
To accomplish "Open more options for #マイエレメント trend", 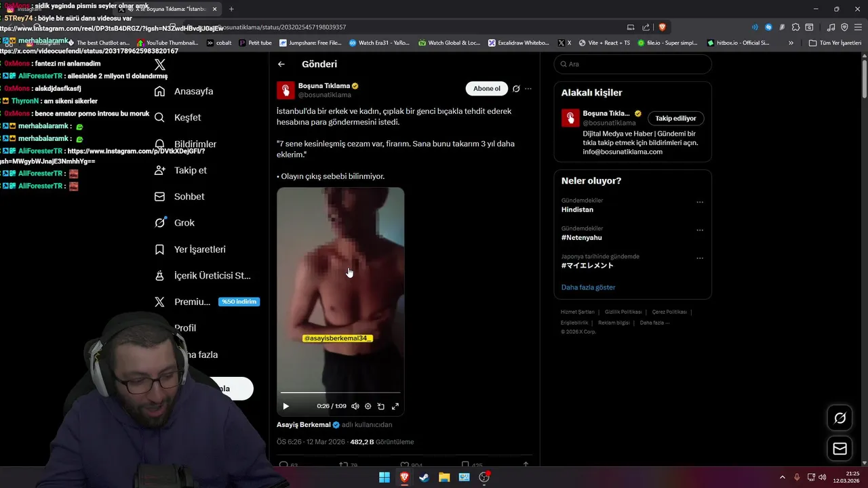I will pyautogui.click(x=700, y=258).
